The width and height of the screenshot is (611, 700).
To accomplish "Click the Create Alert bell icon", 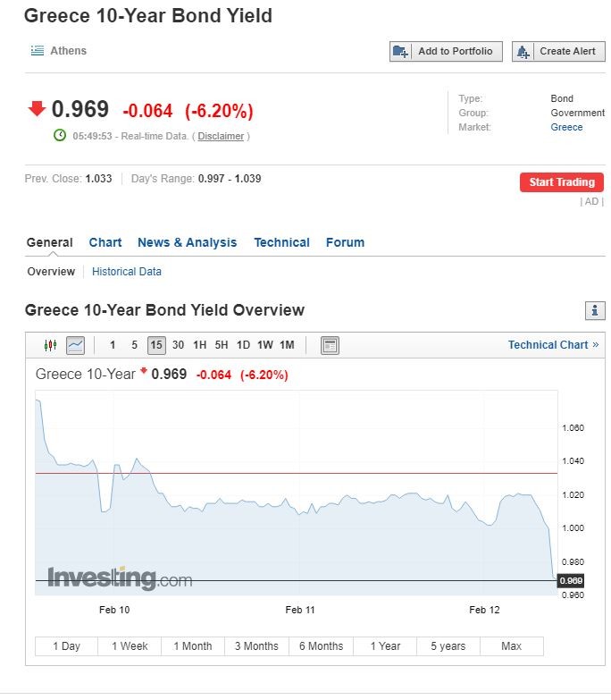I will tap(523, 52).
